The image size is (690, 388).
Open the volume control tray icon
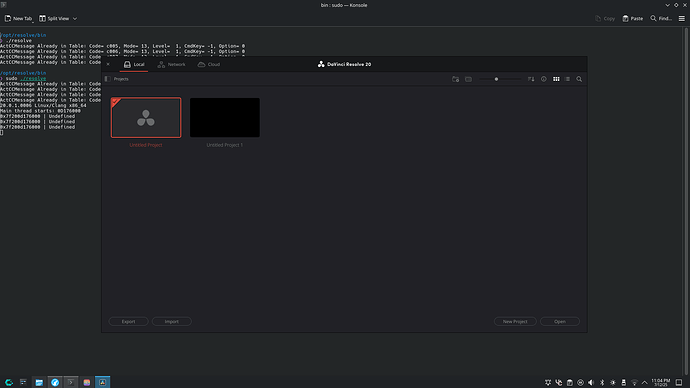(591, 382)
